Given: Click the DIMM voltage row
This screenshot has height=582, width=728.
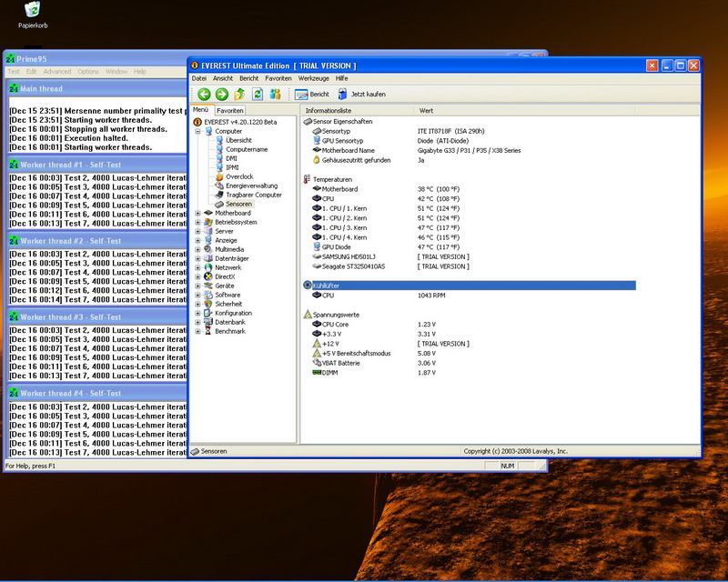Looking at the screenshot, I should coord(469,373).
